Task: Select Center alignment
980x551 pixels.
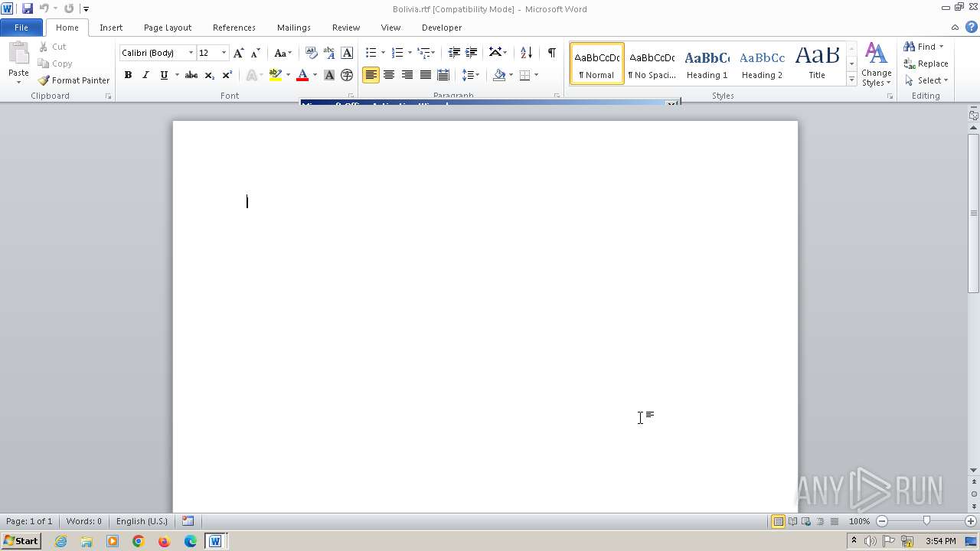Action: point(389,75)
